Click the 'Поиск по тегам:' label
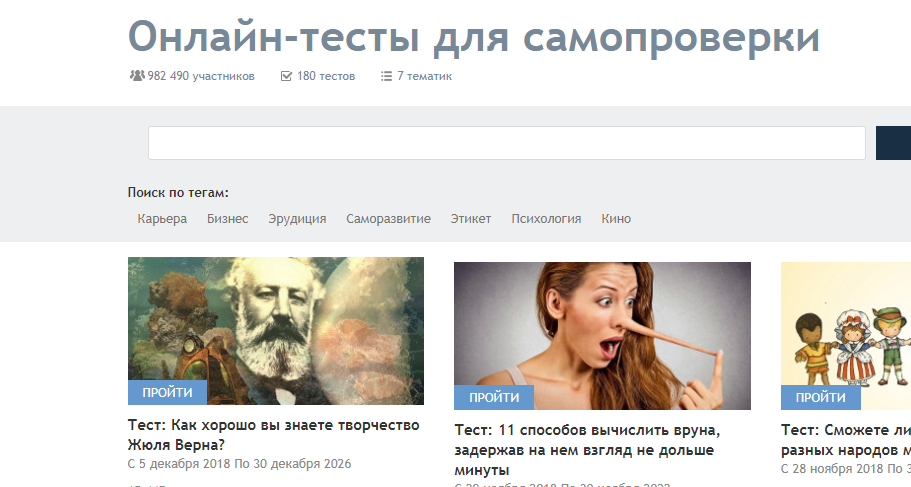The height and width of the screenshot is (487, 911). 178,192
